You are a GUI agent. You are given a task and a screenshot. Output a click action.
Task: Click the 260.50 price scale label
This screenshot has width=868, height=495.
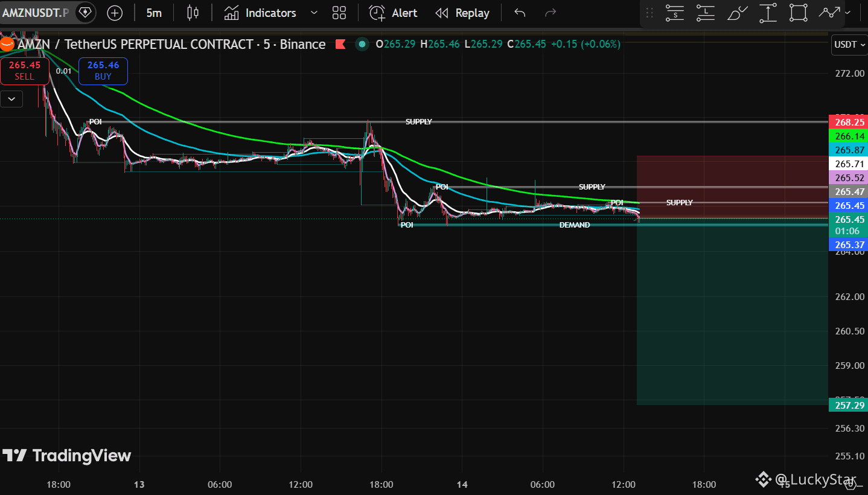(849, 331)
